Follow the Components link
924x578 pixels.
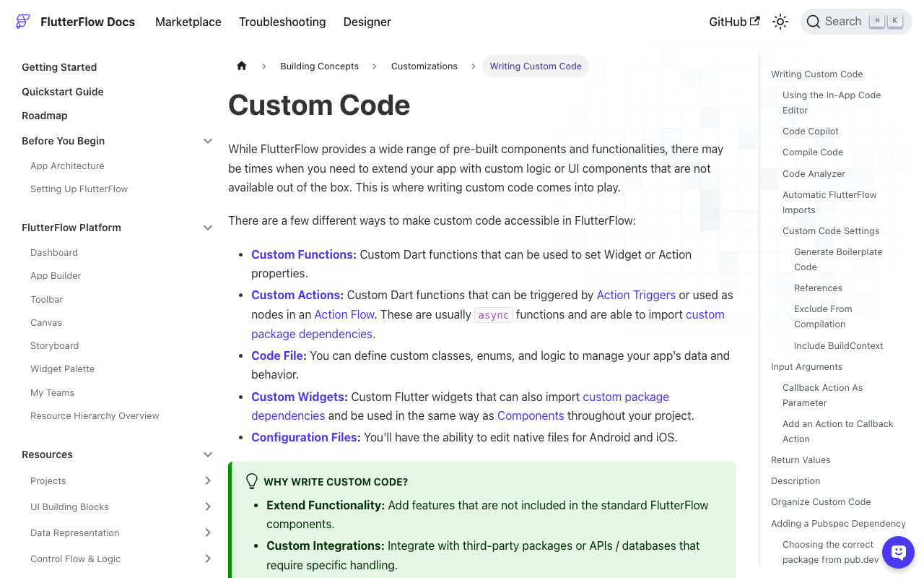click(x=531, y=415)
